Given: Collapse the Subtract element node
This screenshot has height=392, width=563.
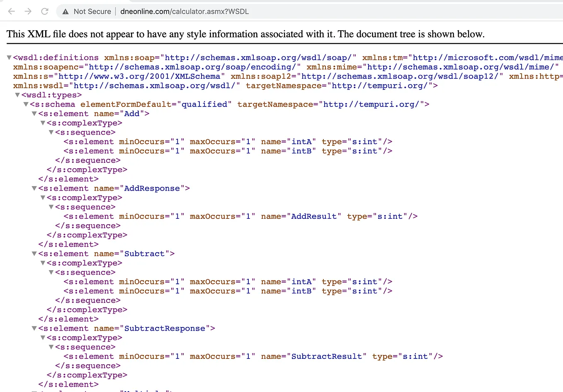Looking at the screenshot, I should point(34,254).
